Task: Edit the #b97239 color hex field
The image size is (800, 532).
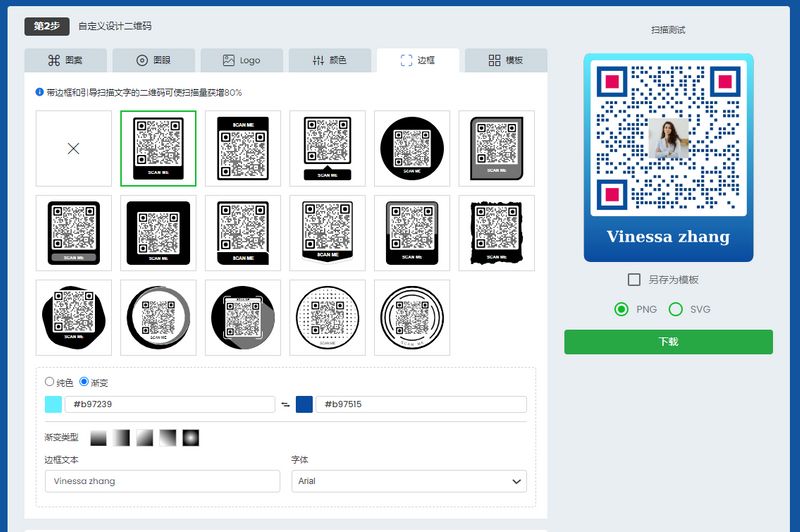Action: tap(170, 404)
